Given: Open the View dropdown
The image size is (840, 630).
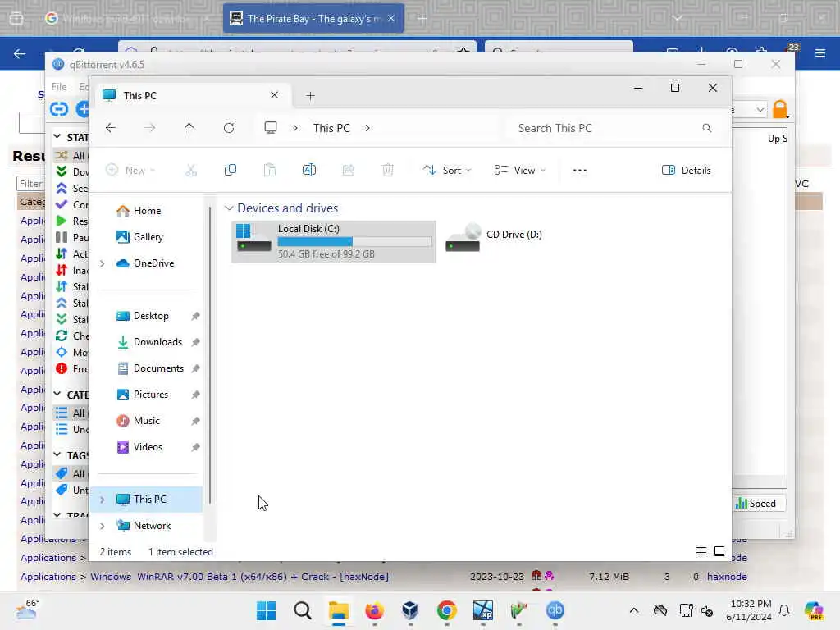Looking at the screenshot, I should pyautogui.click(x=519, y=171).
